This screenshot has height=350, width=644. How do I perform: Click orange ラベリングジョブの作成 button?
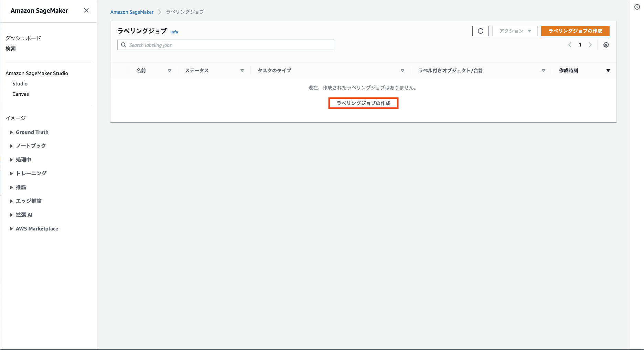575,31
